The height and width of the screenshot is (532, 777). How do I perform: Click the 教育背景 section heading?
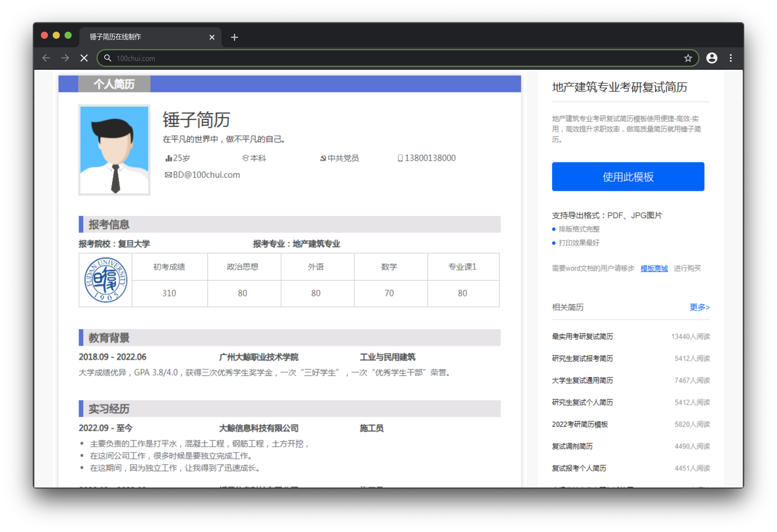tap(109, 338)
